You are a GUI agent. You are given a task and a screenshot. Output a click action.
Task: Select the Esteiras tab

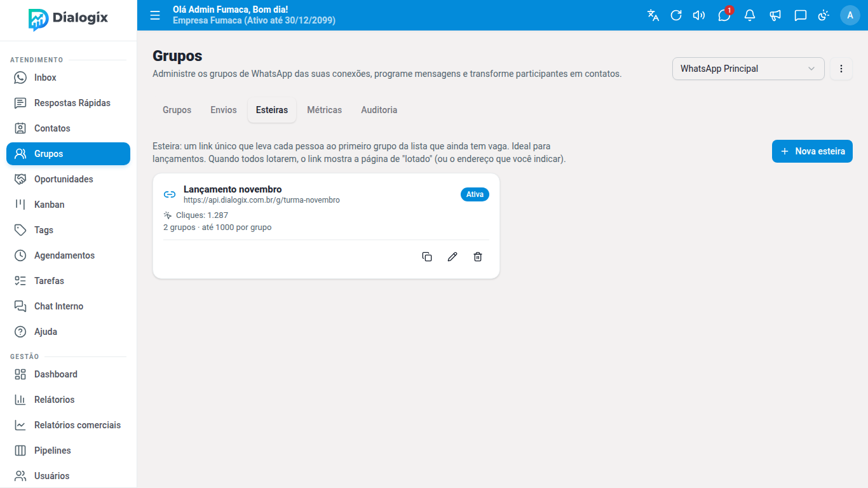point(272,110)
